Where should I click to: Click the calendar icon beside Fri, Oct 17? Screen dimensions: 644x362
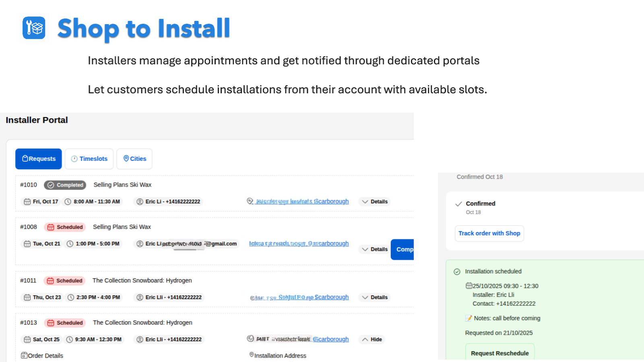click(x=27, y=202)
